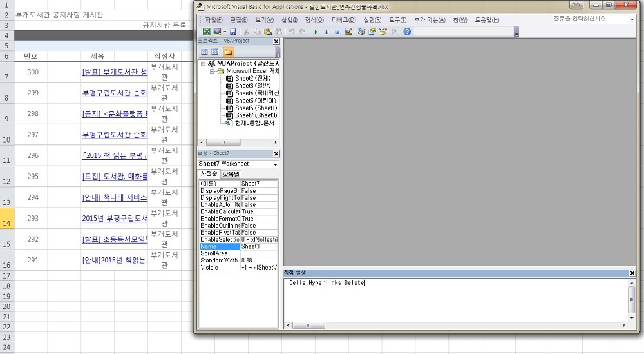Open the 실행(R) menu
The image size is (644, 354).
click(372, 20)
